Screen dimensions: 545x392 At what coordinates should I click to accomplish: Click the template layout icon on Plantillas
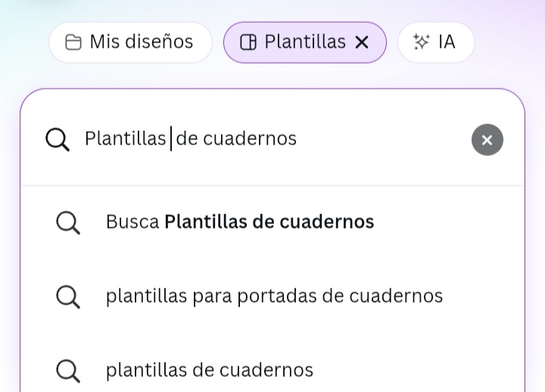(248, 42)
